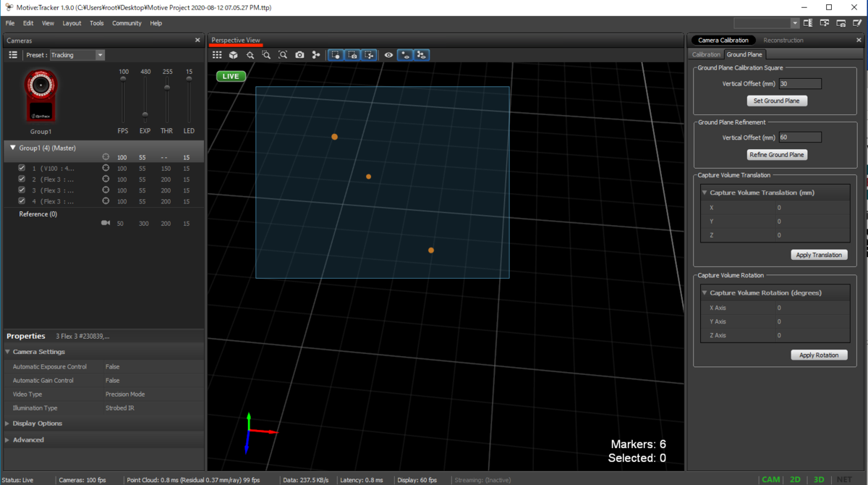Click the LED slider handle
This screenshot has width=868, height=485.
tap(189, 79)
